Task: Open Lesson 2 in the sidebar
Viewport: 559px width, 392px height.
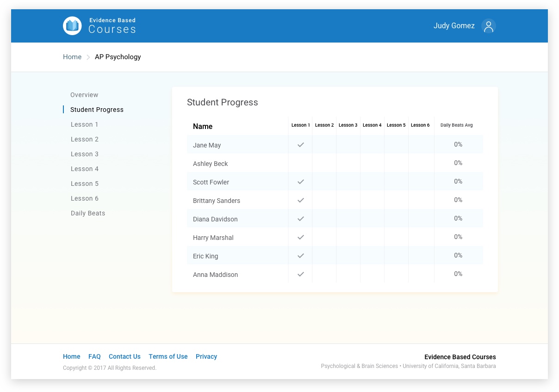Action: 85,139
